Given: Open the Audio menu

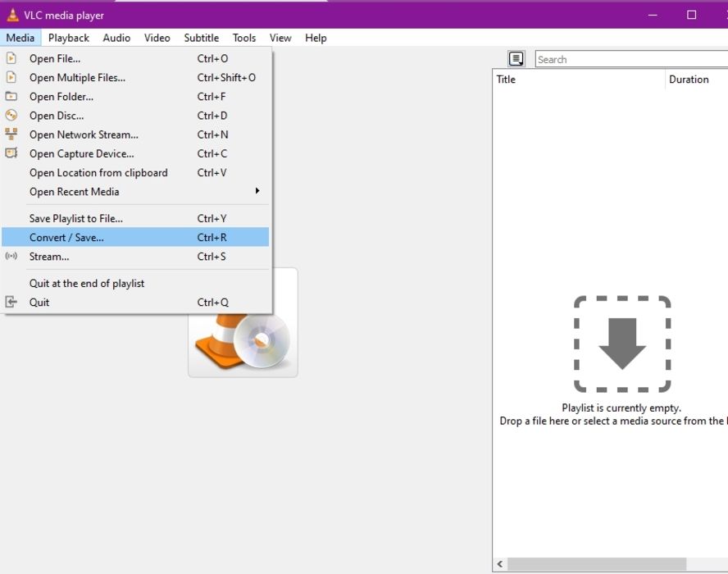Looking at the screenshot, I should (116, 38).
